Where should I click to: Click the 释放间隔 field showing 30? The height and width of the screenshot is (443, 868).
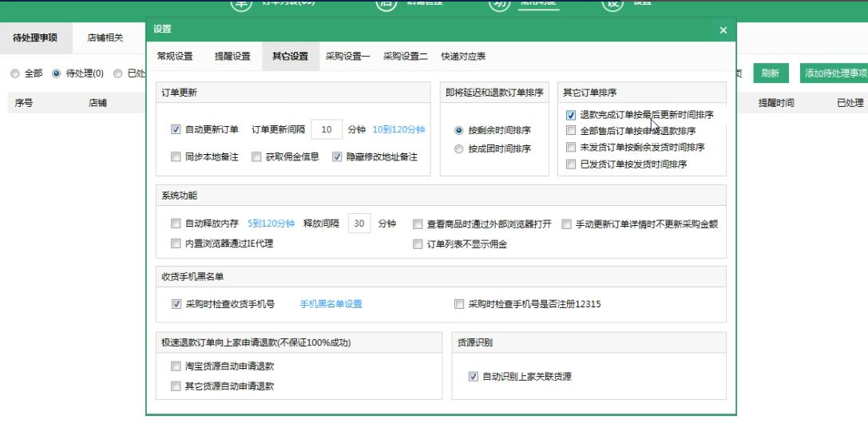pyautogui.click(x=359, y=224)
